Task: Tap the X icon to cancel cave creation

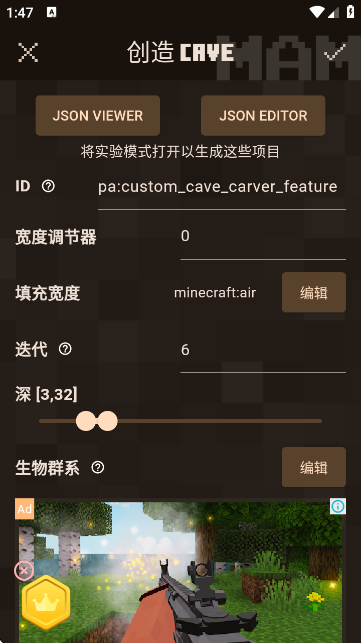Action: (28, 52)
